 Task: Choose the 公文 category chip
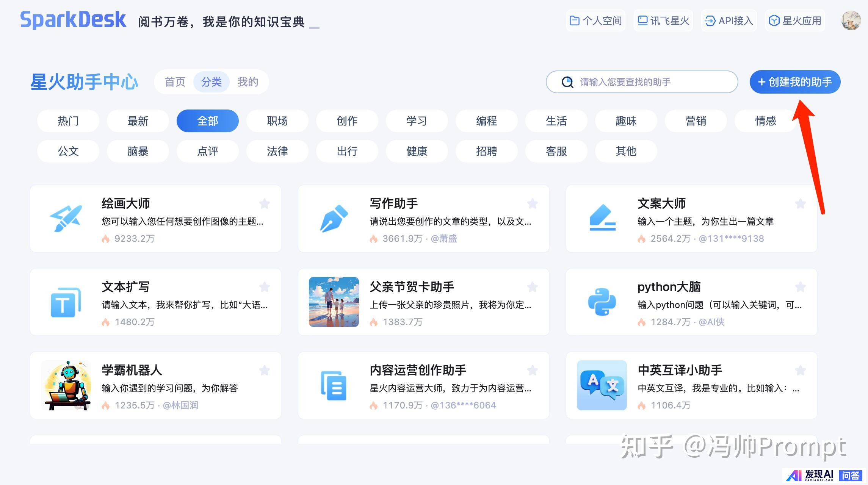[68, 151]
